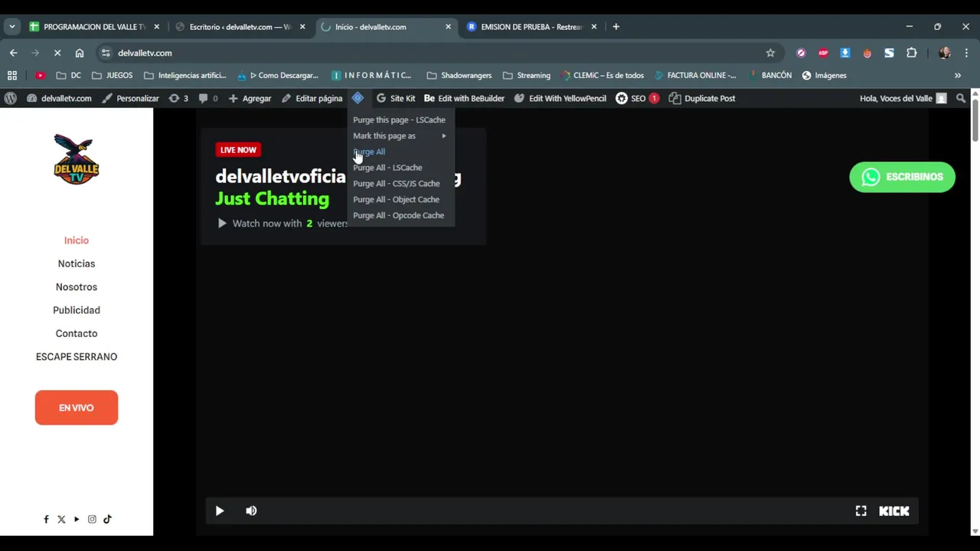The image size is (980, 551).
Task: Open ESCAPE SERRANO in the sidebar
Action: pos(77,357)
